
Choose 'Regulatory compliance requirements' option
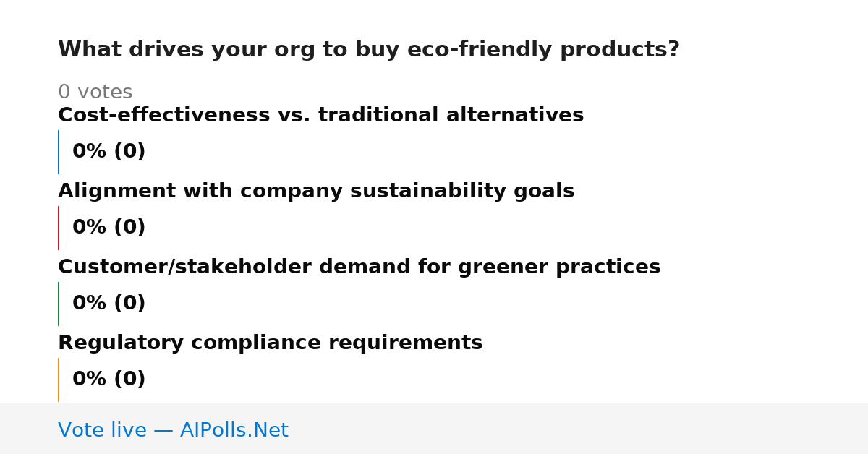point(270,343)
